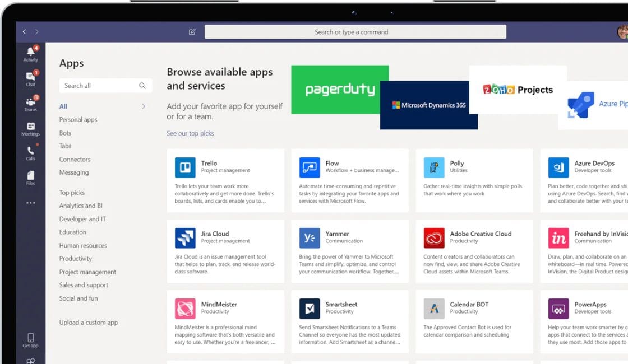The image size is (628, 364).
Task: Go to the Teams icon in sidebar
Action: 30,102
